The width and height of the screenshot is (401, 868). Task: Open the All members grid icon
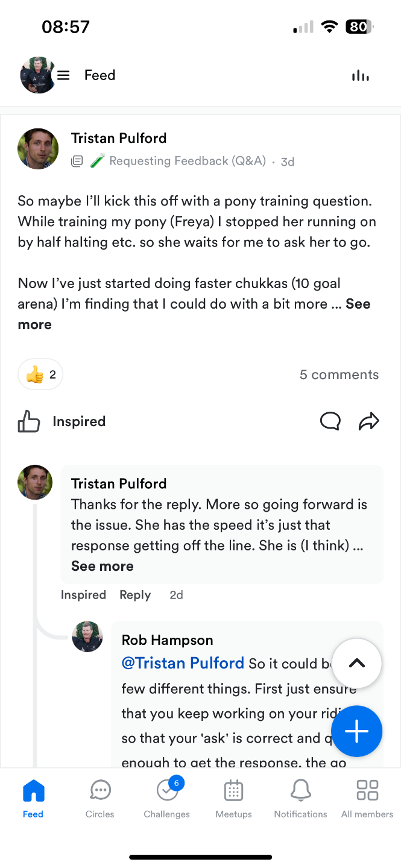[367, 790]
